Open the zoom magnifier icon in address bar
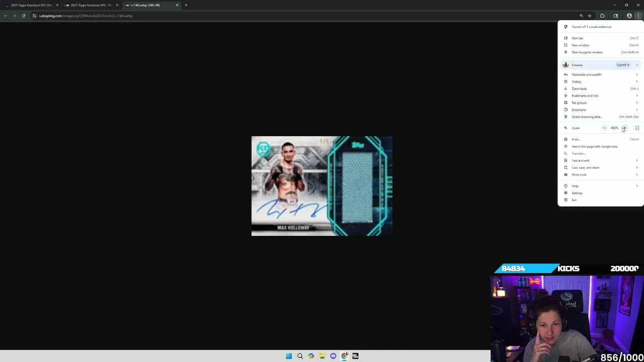 581,16
